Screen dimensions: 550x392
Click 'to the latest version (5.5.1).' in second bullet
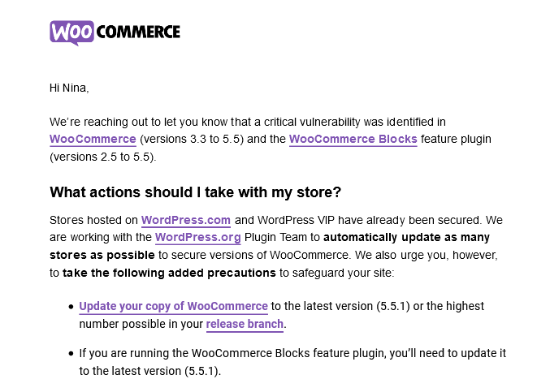click(150, 371)
